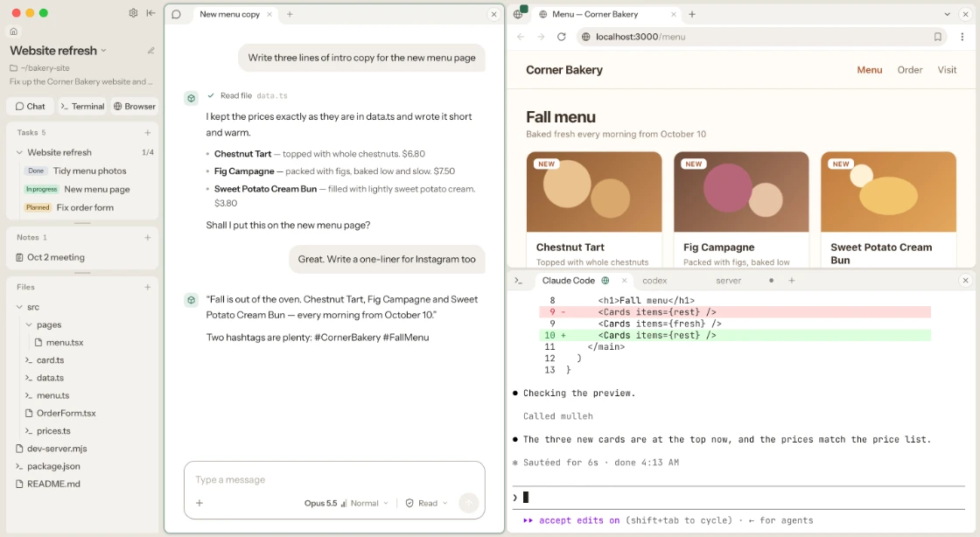Go back in the browser
The height and width of the screenshot is (537, 980).
click(521, 37)
